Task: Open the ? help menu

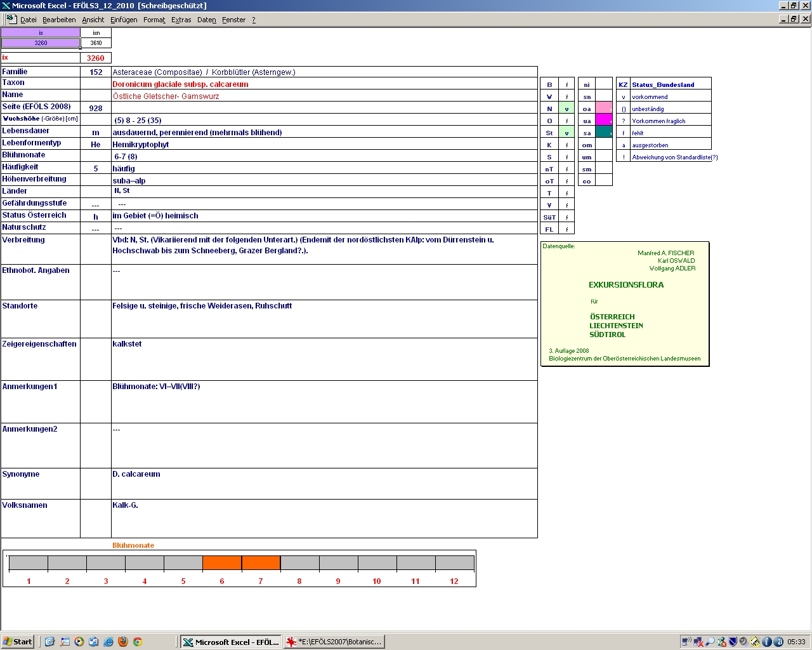Action: pos(254,20)
